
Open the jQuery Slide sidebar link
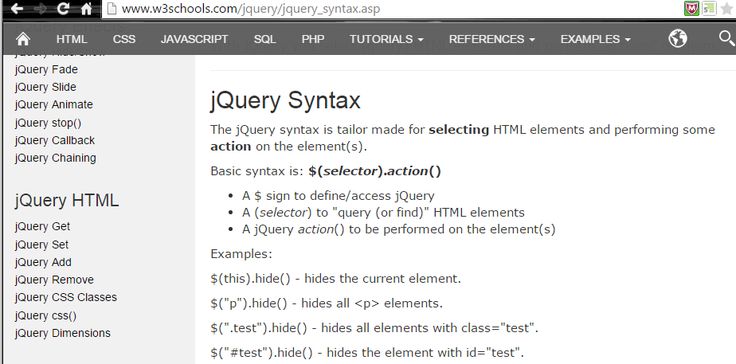coord(45,87)
